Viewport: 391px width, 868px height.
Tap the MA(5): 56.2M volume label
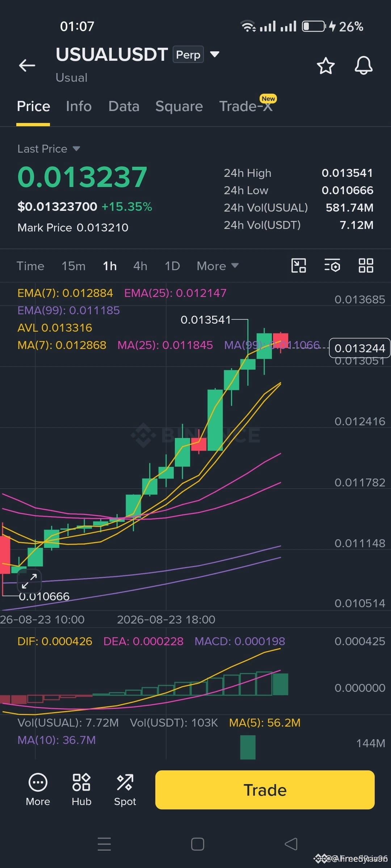tap(265, 723)
